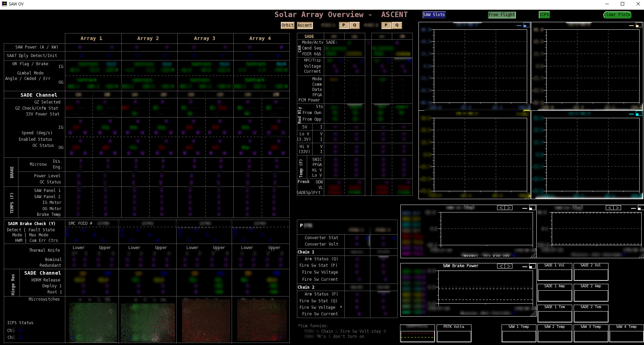The image size is (644, 345).
Task: Switch display to Orbit mode
Action: pyautogui.click(x=287, y=25)
